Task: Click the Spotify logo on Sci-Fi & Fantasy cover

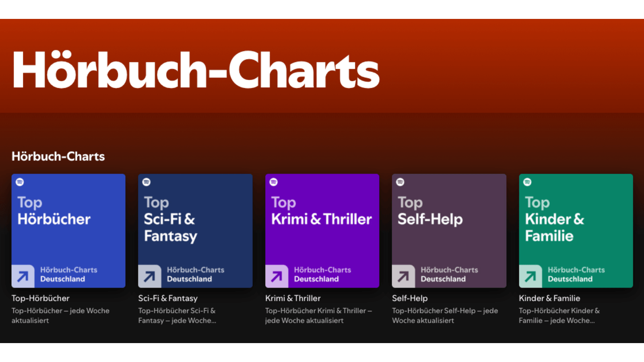Action: pos(147,182)
